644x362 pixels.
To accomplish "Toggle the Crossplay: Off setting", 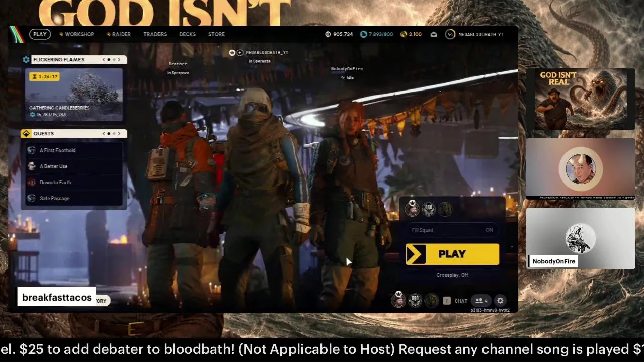I will pyautogui.click(x=452, y=275).
